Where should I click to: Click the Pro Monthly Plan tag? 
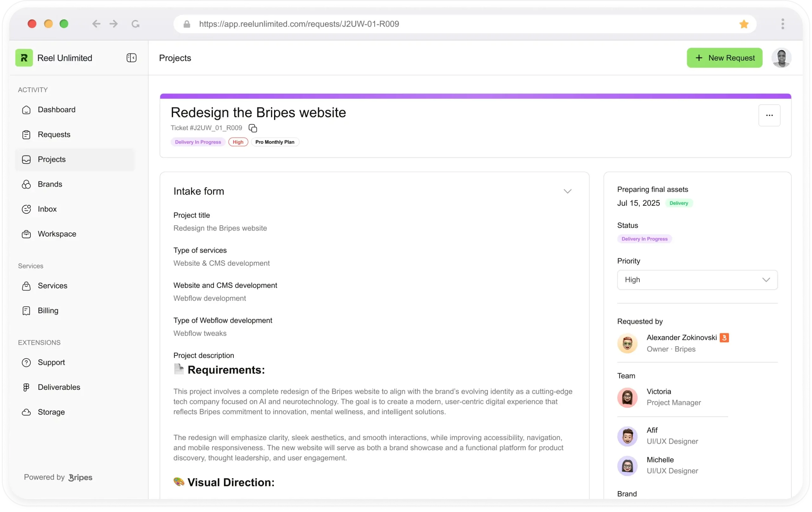point(275,142)
